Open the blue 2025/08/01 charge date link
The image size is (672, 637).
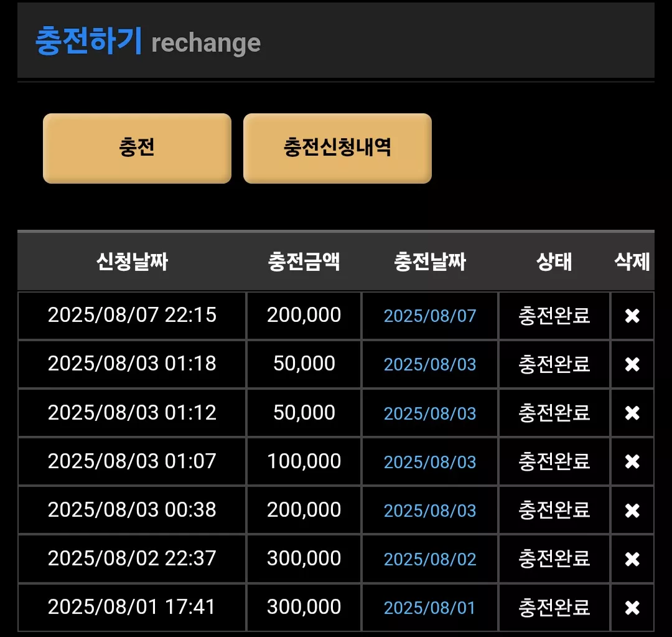coord(430,608)
